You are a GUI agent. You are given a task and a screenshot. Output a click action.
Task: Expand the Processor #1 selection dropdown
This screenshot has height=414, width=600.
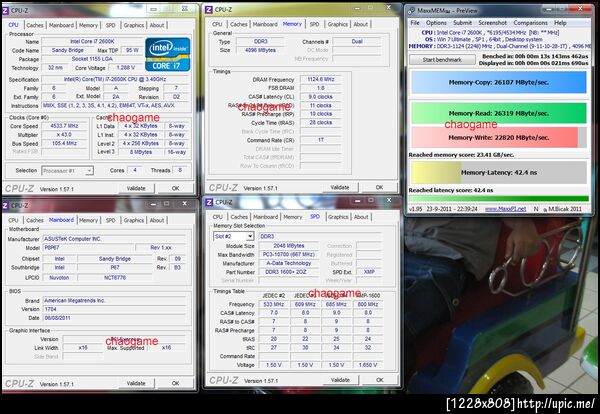point(89,171)
